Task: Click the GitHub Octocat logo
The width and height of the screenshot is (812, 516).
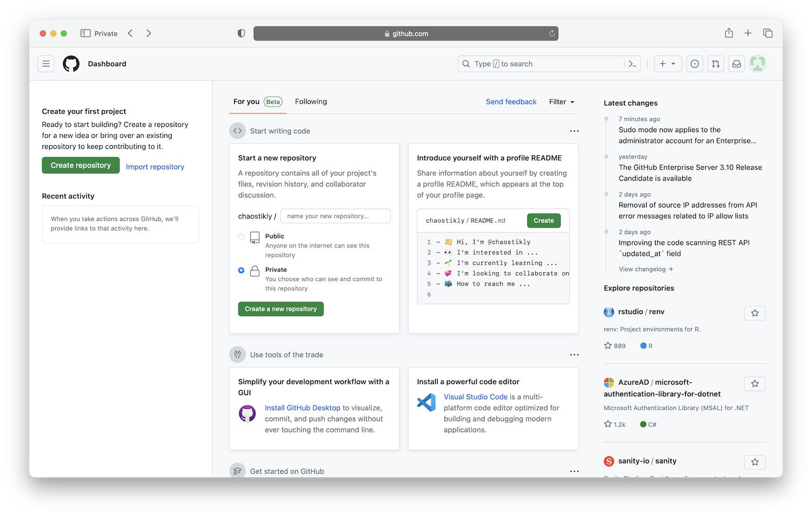Action: click(71, 64)
